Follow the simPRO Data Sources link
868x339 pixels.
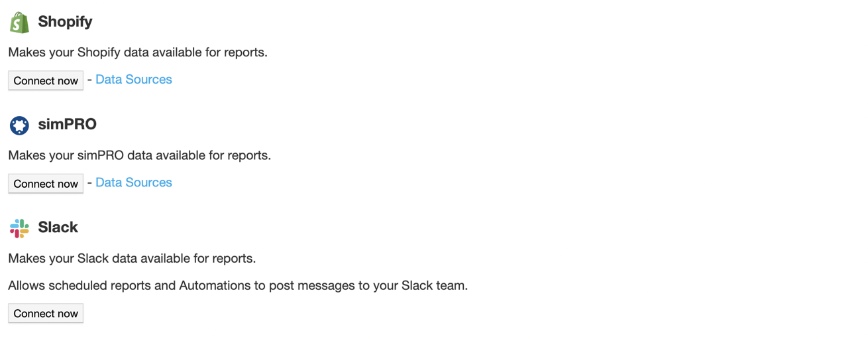coord(133,182)
